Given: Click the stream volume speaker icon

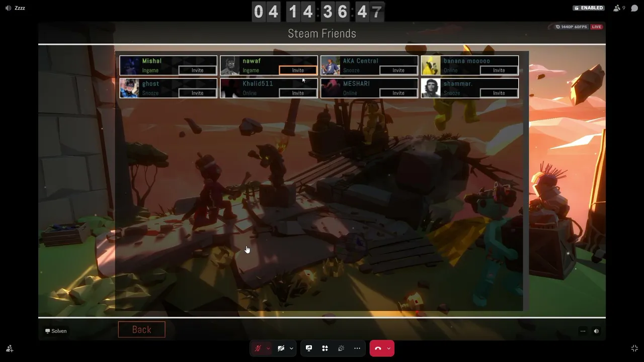Looking at the screenshot, I should coord(596,331).
